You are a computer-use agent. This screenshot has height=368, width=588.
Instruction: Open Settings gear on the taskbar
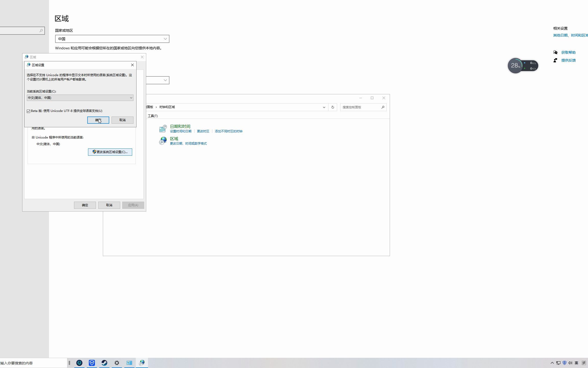click(x=117, y=363)
